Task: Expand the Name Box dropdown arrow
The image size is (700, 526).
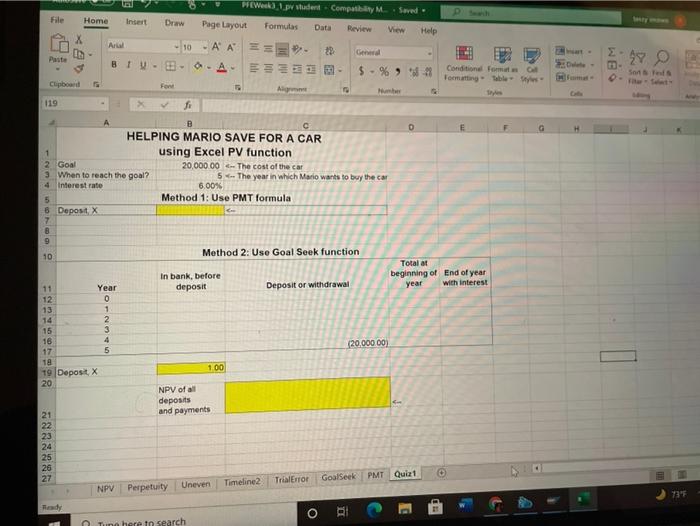Action: coord(102,103)
